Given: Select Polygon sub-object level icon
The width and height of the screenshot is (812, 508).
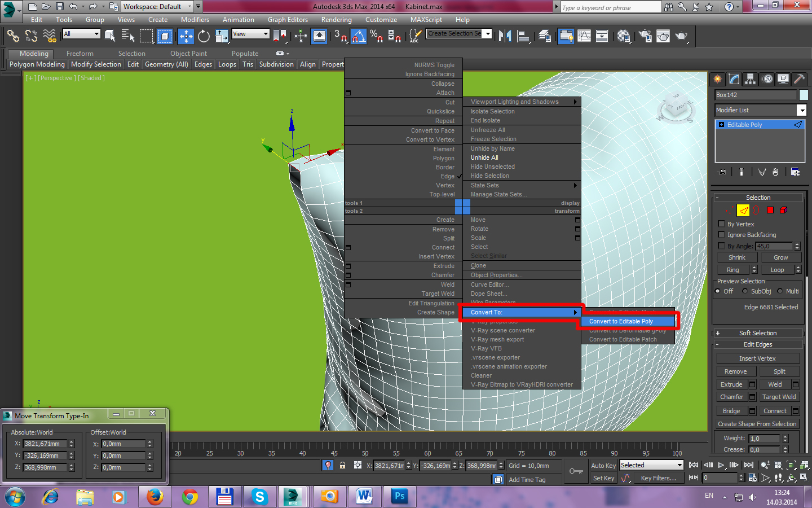Looking at the screenshot, I should click(770, 211).
